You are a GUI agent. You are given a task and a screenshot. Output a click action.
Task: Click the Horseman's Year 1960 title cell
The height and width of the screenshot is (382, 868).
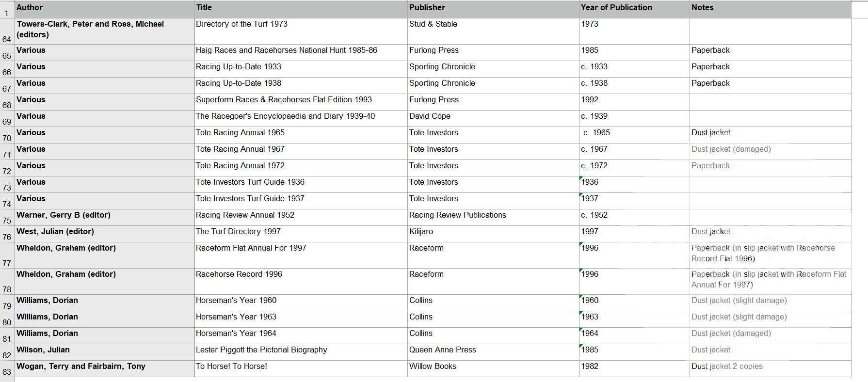coord(301,303)
